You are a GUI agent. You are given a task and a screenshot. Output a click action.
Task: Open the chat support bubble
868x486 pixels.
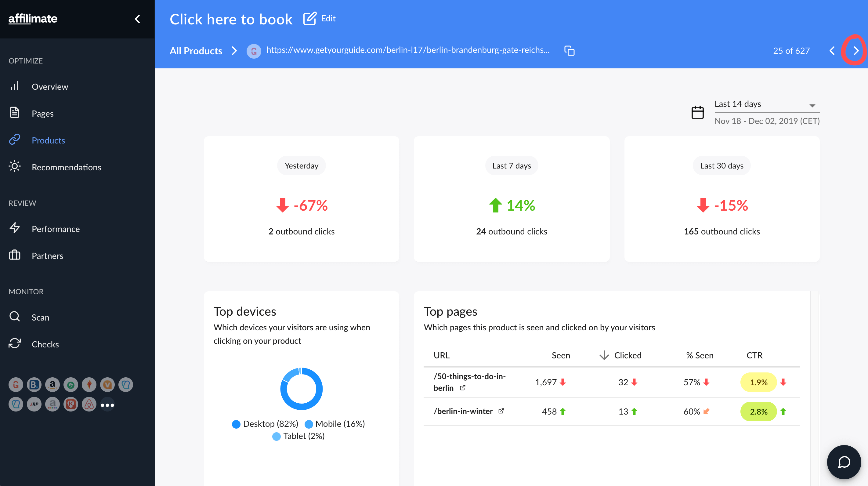(x=844, y=462)
